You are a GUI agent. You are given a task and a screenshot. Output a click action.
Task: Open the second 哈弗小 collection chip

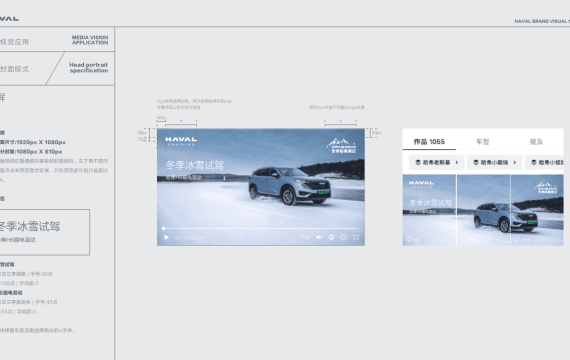tap(494, 162)
